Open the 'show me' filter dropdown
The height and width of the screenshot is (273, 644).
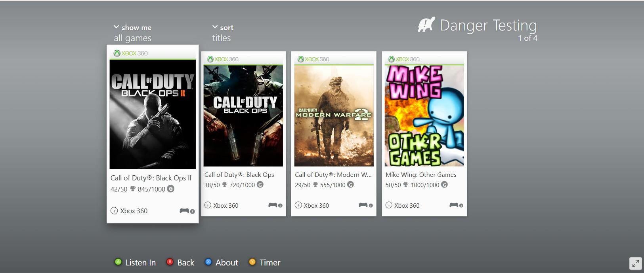pyautogui.click(x=132, y=27)
